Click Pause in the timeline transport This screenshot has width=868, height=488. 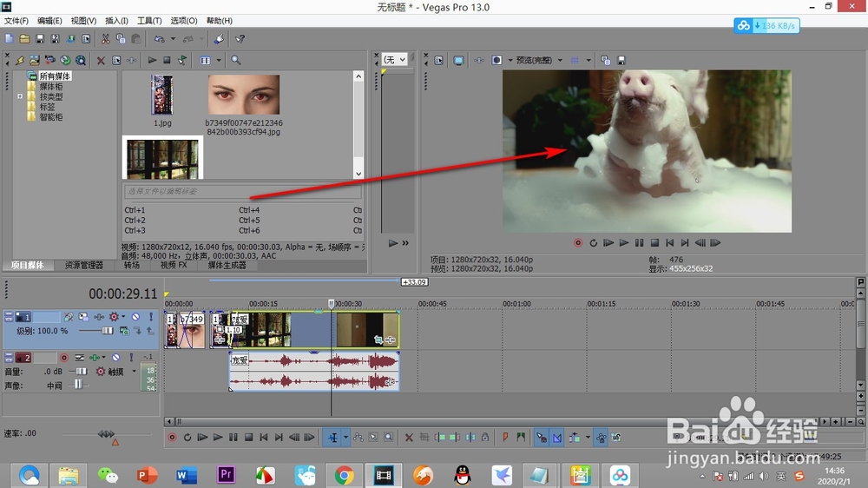pyautogui.click(x=233, y=438)
